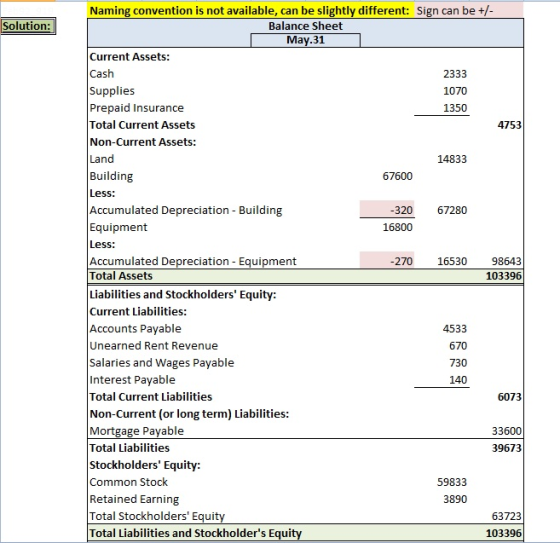Click Total Current Liabilities value 6073
This screenshot has height=543, width=560.
[x=509, y=397]
